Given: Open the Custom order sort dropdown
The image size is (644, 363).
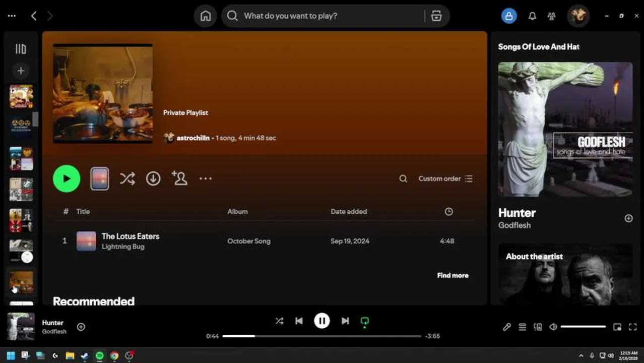Looking at the screenshot, I should tap(445, 178).
